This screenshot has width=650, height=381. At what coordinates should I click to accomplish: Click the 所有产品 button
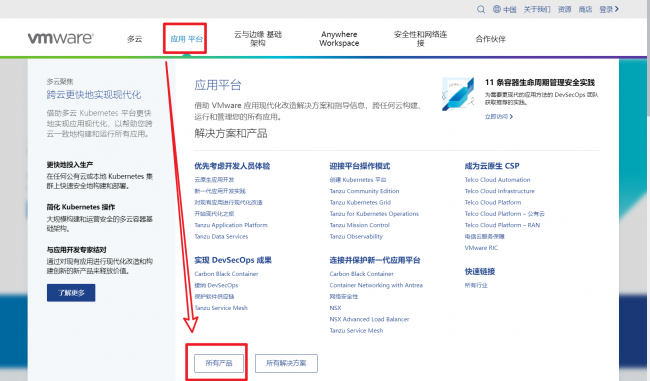(219, 363)
